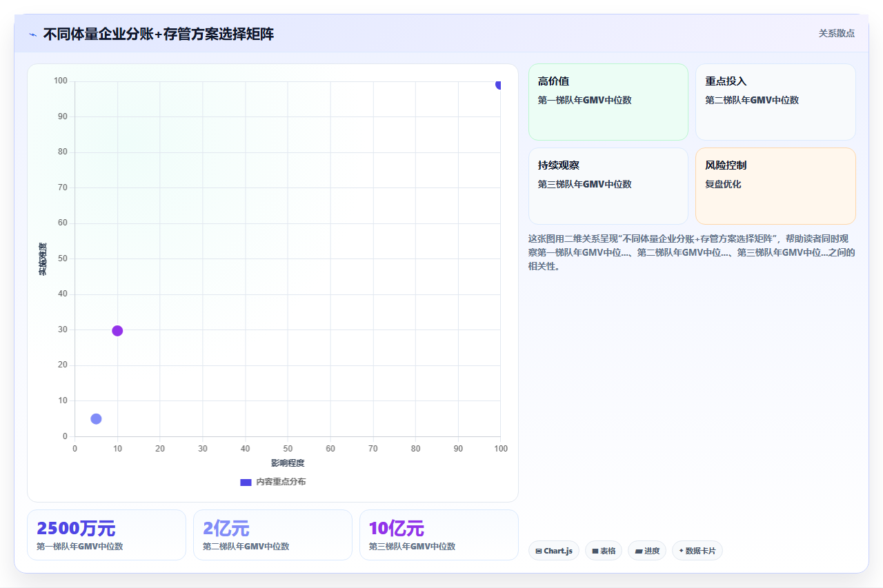Open the 重点投入 quadrant card
883x588 pixels.
(775, 102)
